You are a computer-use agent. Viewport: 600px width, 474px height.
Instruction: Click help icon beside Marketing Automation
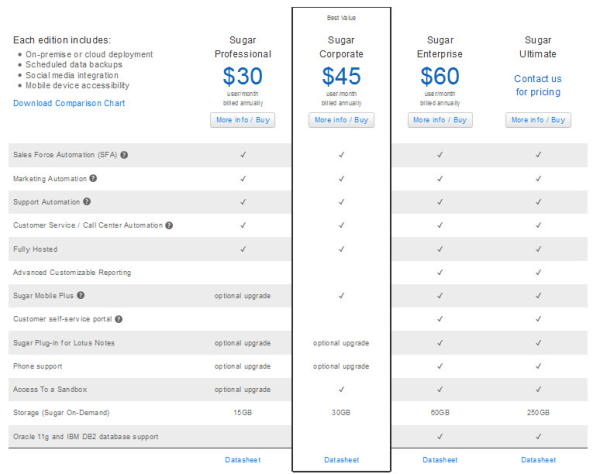[x=93, y=178]
